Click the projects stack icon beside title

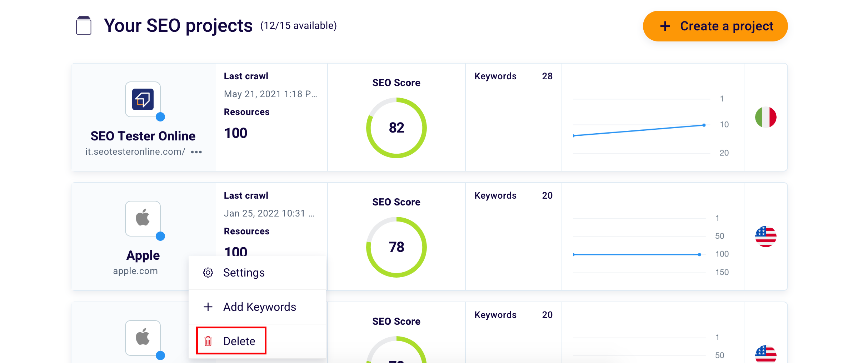(x=84, y=26)
